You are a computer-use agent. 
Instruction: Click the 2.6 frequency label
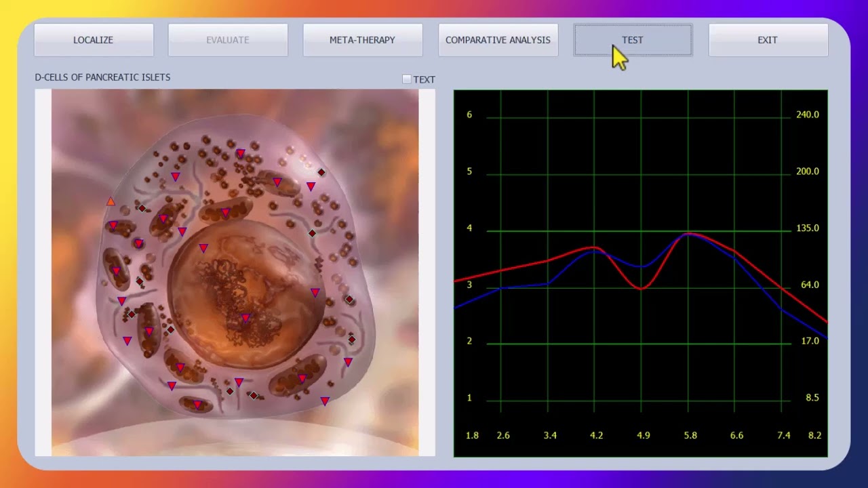click(x=503, y=435)
